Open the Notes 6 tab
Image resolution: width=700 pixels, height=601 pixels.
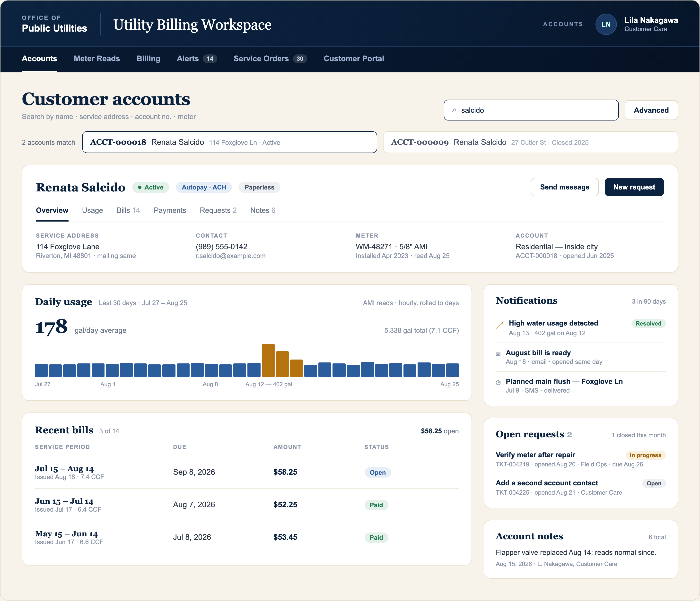(263, 210)
